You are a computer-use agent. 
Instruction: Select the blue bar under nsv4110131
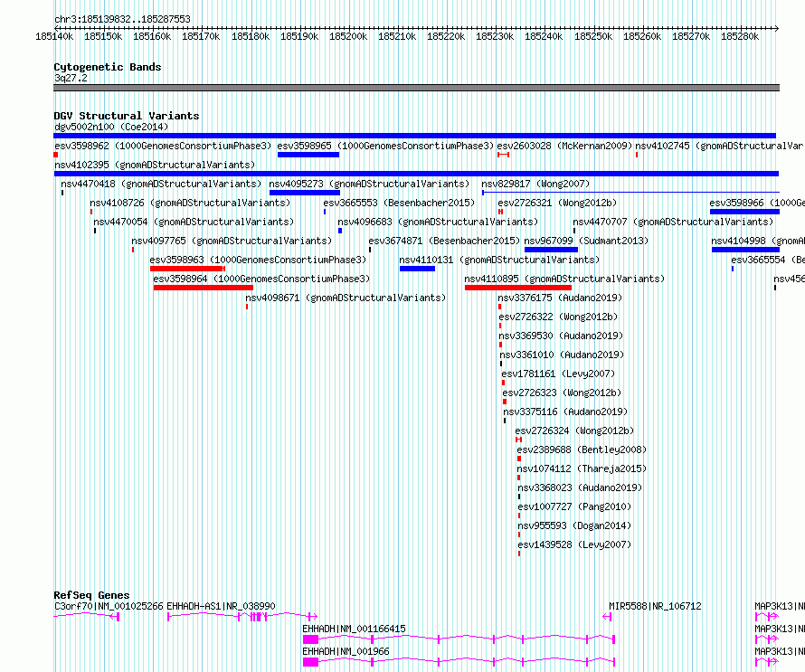pyautogui.click(x=417, y=269)
